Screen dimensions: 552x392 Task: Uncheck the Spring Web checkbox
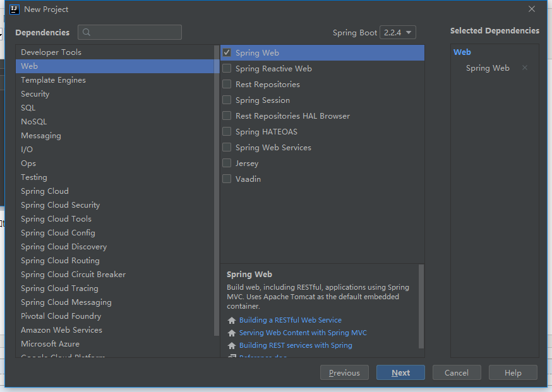tap(227, 53)
